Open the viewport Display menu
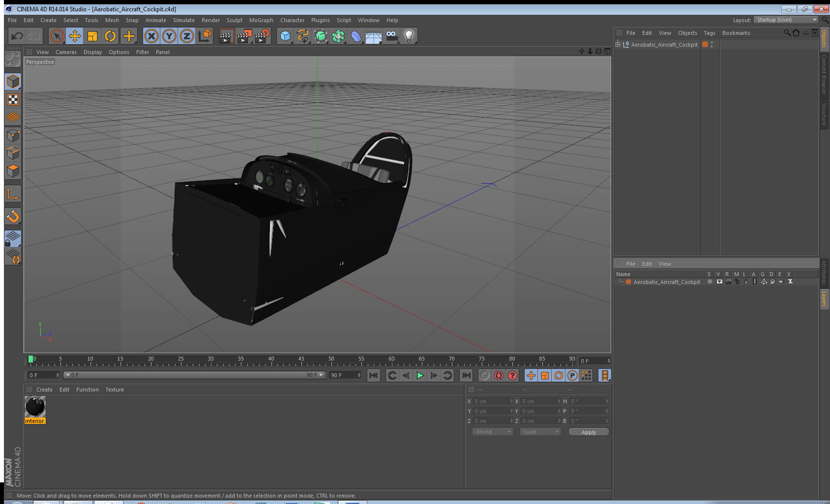Screen dimensions: 830x504 pos(92,52)
